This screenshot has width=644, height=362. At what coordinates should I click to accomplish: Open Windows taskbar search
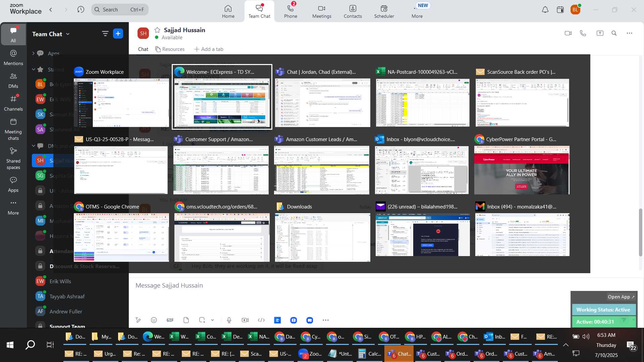point(30,345)
